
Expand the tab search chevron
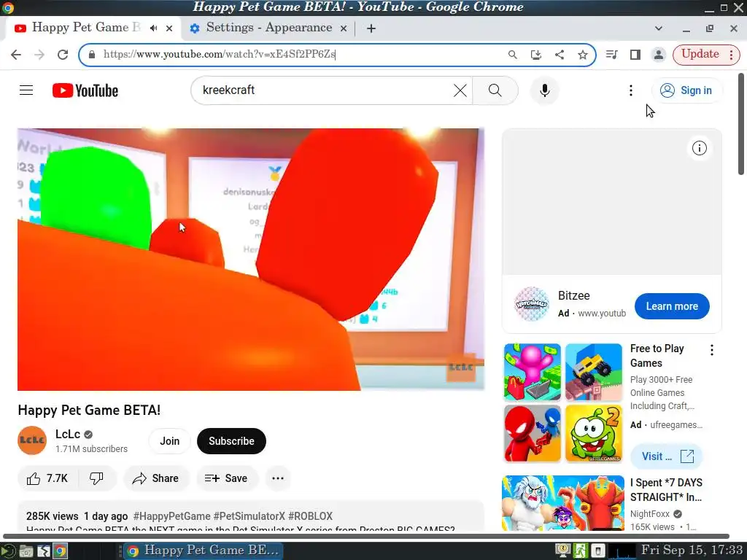point(659,28)
